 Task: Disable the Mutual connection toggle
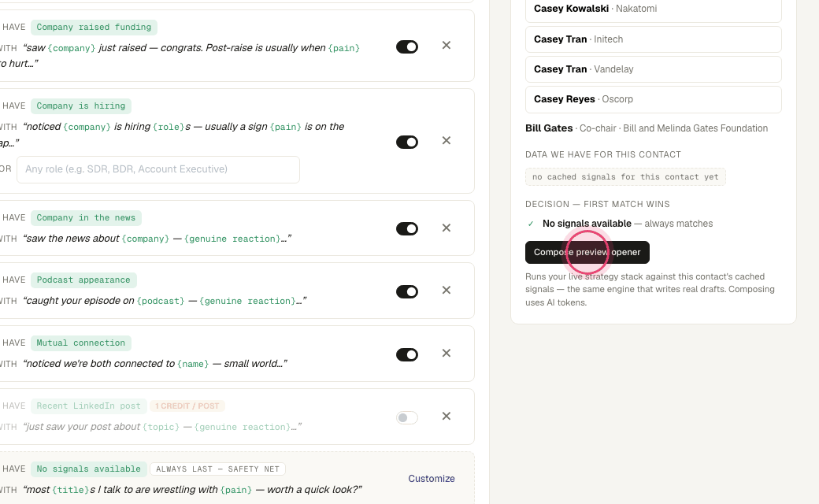pos(407,354)
